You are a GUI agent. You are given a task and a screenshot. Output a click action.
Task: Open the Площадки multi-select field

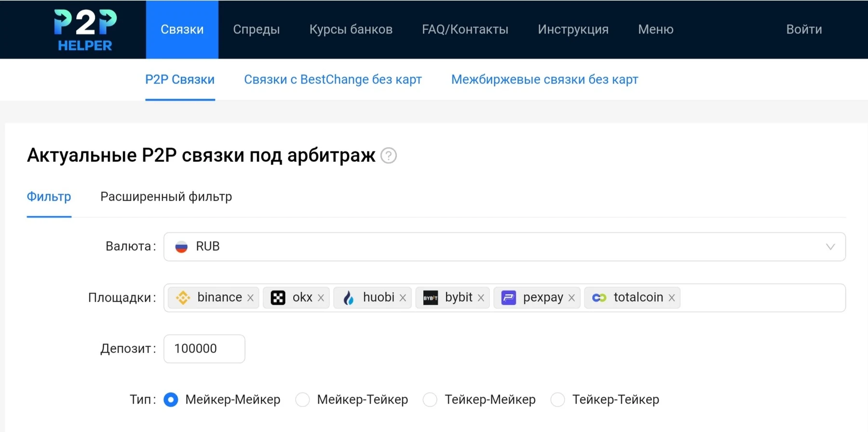[504, 298]
